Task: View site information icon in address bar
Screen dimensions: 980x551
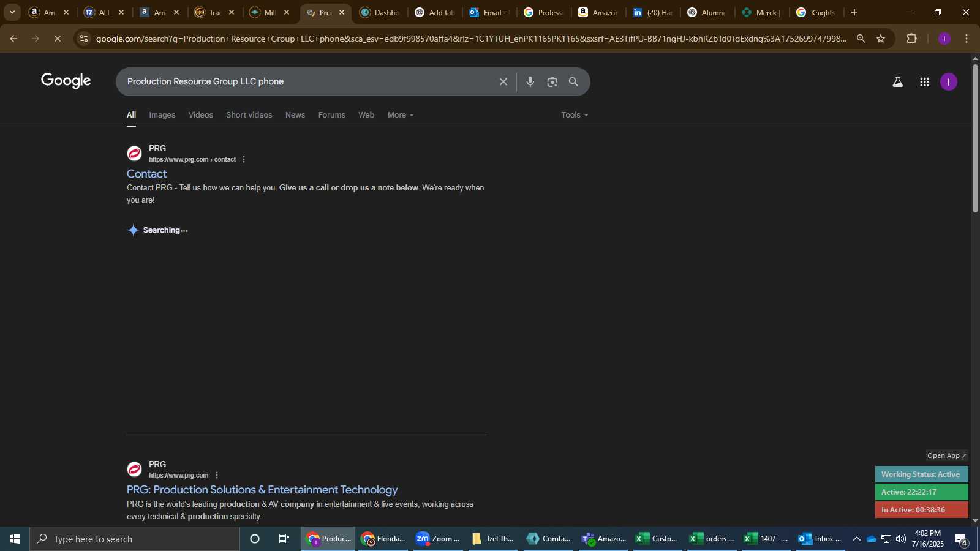Action: (x=84, y=39)
